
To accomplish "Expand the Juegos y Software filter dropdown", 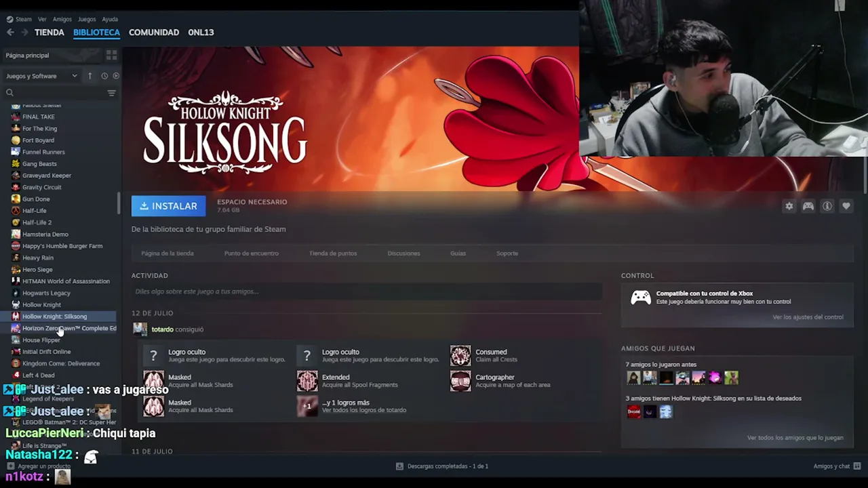I will click(x=42, y=76).
